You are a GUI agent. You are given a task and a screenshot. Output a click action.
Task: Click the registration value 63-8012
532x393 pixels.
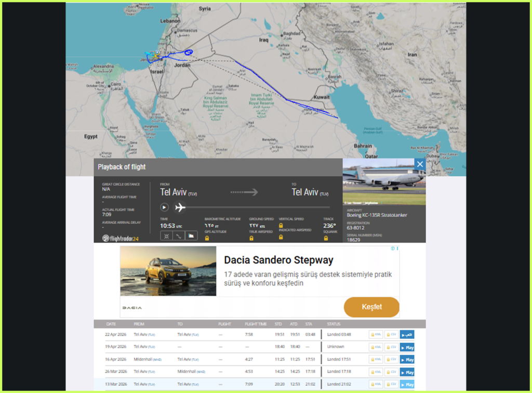[355, 228]
